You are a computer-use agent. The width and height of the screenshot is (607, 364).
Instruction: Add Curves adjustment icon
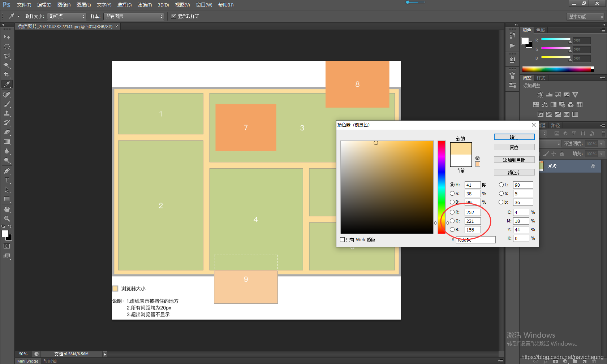pyautogui.click(x=558, y=95)
